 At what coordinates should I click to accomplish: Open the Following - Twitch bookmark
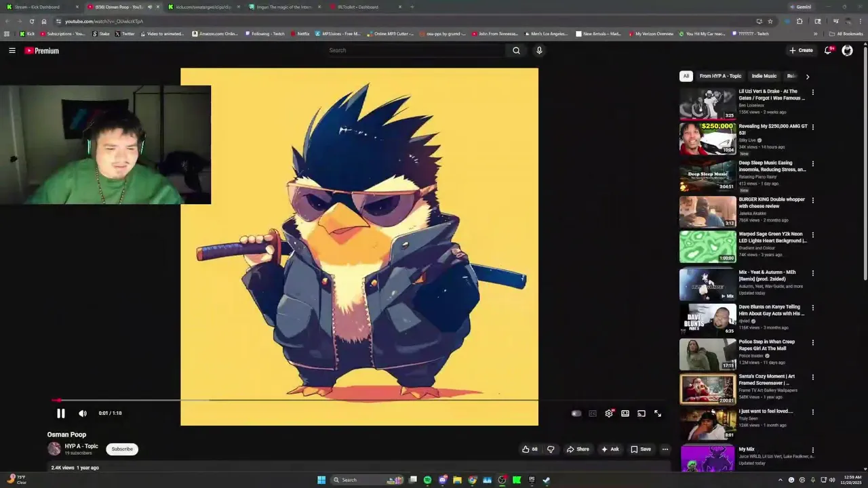point(264,33)
